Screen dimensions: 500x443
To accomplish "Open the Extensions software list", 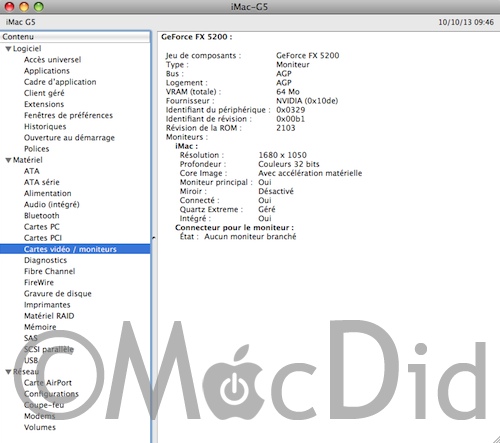I will point(44,104).
